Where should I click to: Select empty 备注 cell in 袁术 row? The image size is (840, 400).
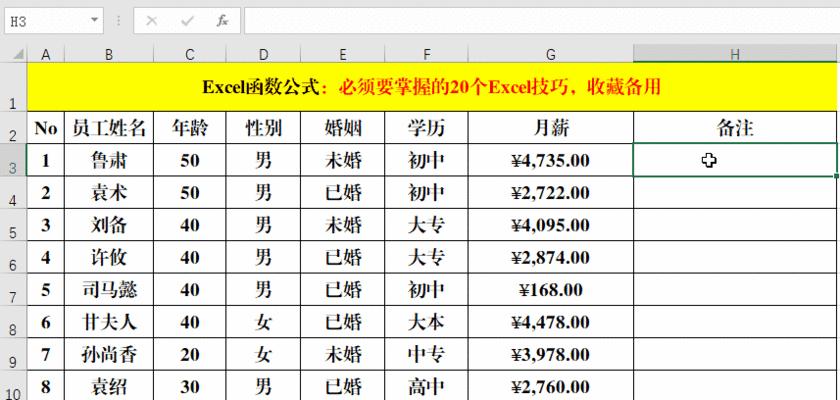pos(735,192)
